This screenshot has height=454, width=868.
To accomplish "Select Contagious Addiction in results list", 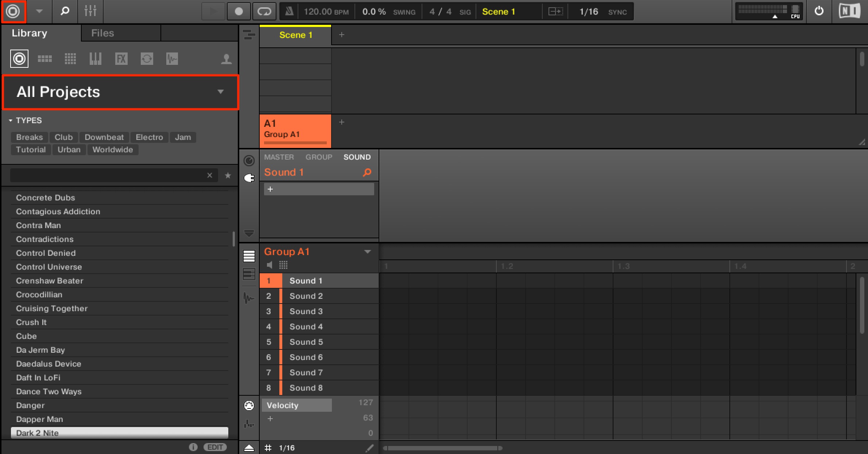I will pos(120,212).
